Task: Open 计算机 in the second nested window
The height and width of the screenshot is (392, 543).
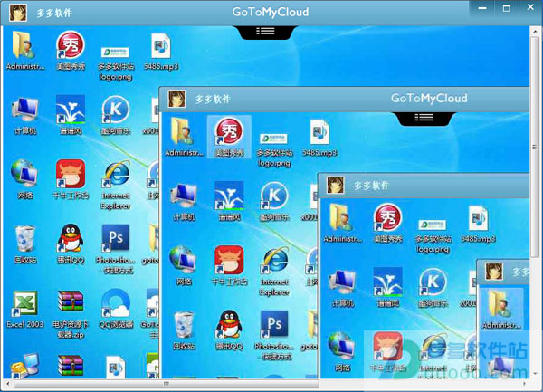Action: click(184, 202)
